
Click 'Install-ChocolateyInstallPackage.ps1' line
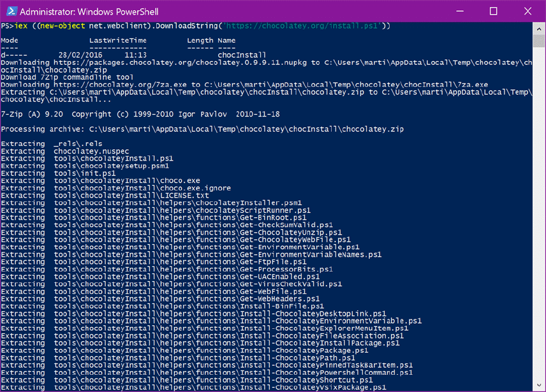point(200,343)
